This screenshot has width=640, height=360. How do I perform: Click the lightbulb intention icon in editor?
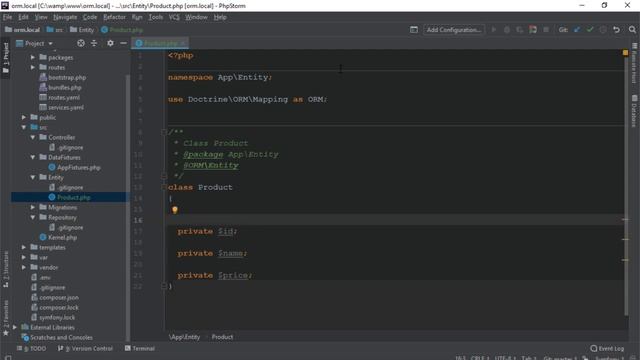pyautogui.click(x=175, y=210)
